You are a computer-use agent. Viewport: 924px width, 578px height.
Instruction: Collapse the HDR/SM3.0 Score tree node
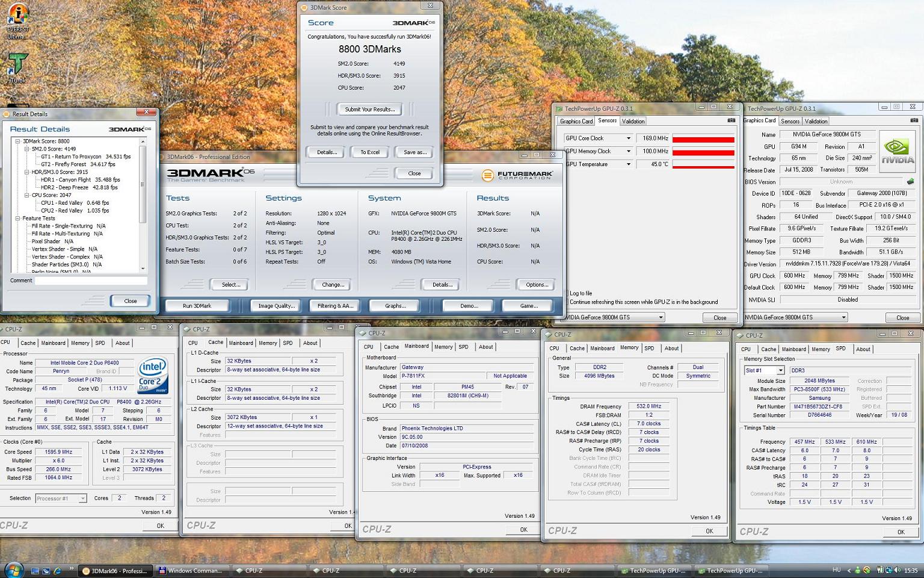[x=27, y=172]
